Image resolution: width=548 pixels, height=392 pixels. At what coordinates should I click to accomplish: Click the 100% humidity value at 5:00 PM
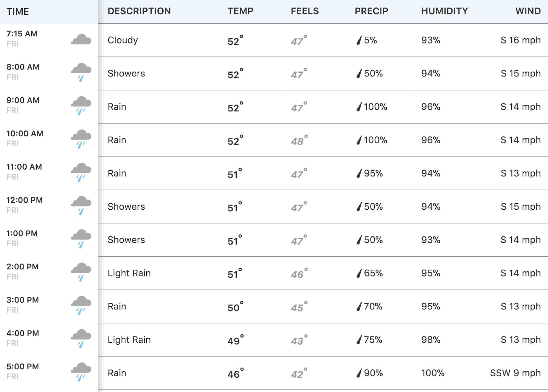(x=433, y=373)
